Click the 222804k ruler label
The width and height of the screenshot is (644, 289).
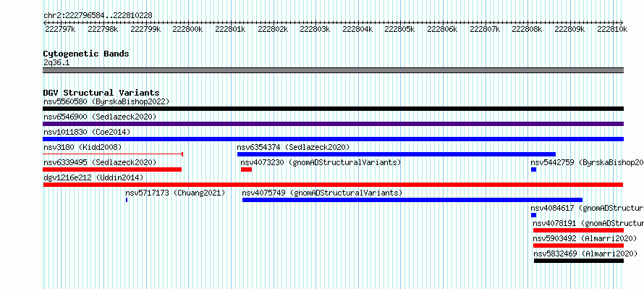[357, 29]
